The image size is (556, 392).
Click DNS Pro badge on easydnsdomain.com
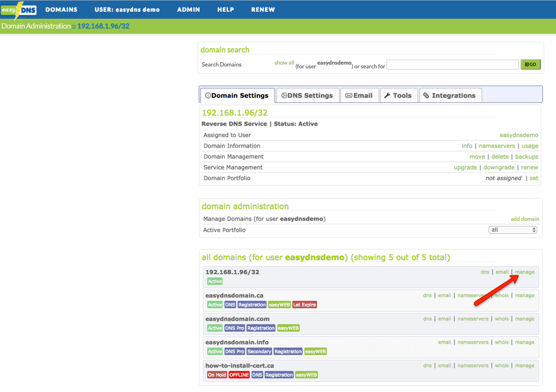point(234,328)
